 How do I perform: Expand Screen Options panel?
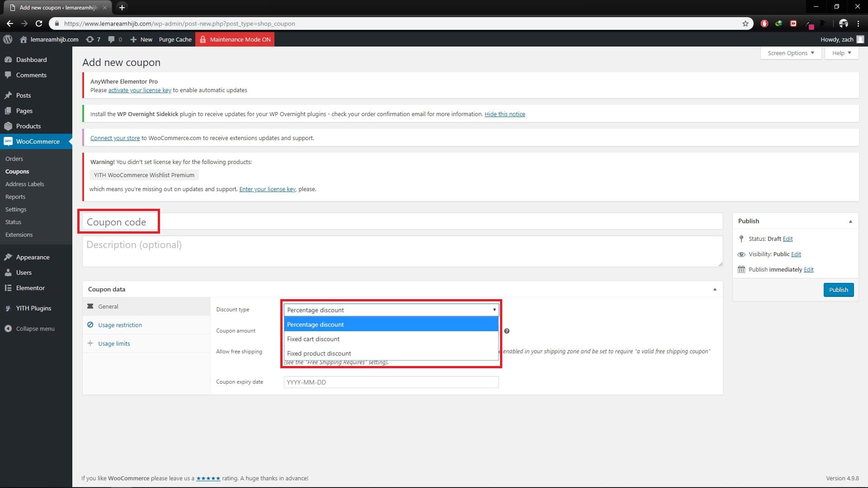791,53
